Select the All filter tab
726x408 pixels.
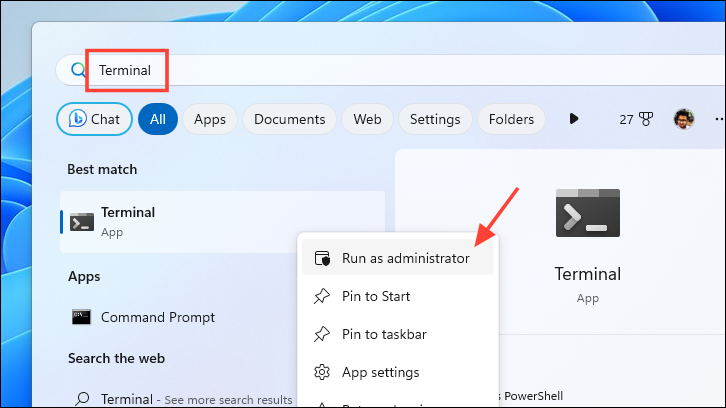pyautogui.click(x=157, y=119)
